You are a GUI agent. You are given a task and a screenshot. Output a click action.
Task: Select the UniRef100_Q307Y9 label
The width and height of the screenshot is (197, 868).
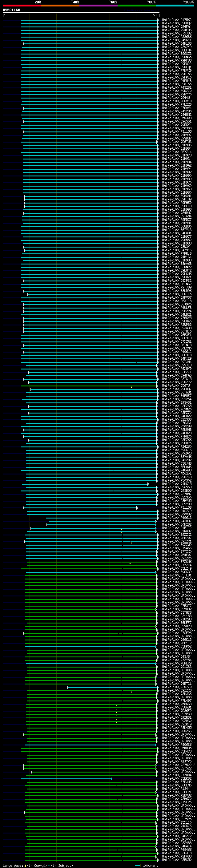tap(176, 47)
